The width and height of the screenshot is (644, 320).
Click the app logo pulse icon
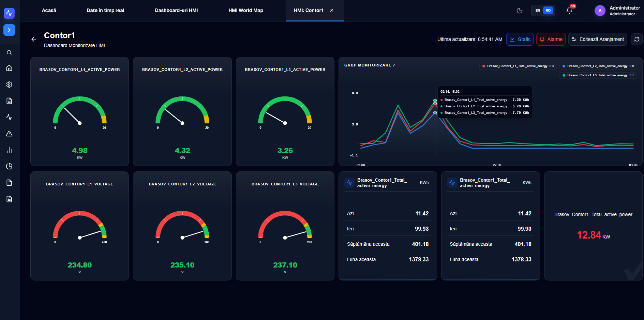click(x=9, y=13)
